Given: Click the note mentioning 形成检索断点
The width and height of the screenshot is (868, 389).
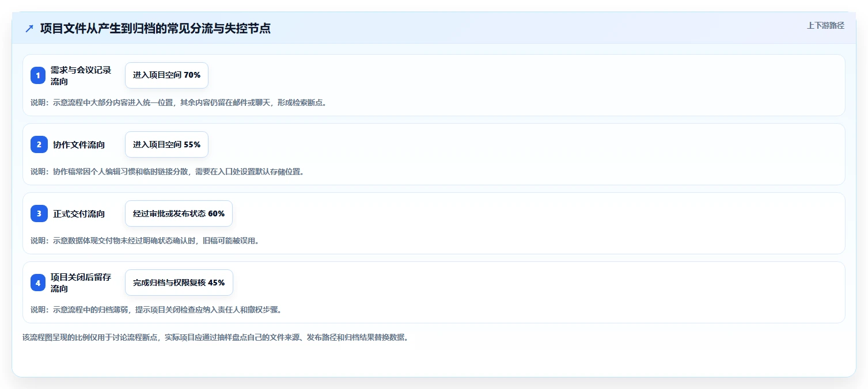Looking at the screenshot, I should 179,103.
